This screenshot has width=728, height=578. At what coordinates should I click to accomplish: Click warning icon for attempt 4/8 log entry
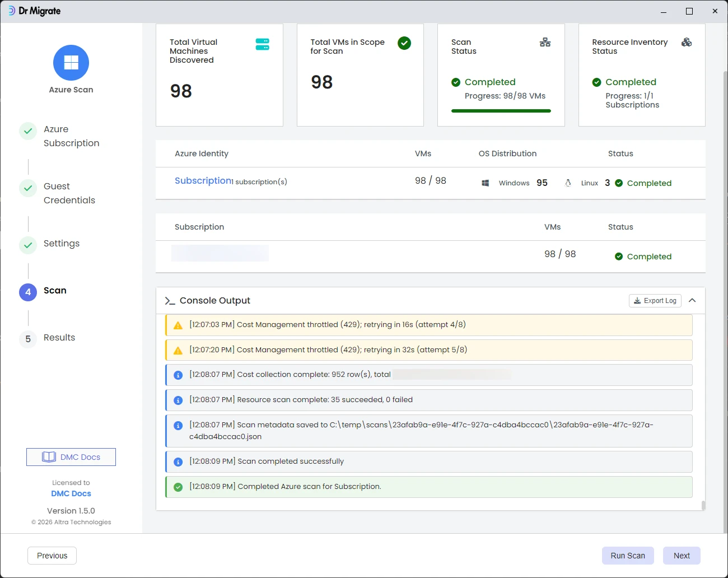click(x=178, y=325)
